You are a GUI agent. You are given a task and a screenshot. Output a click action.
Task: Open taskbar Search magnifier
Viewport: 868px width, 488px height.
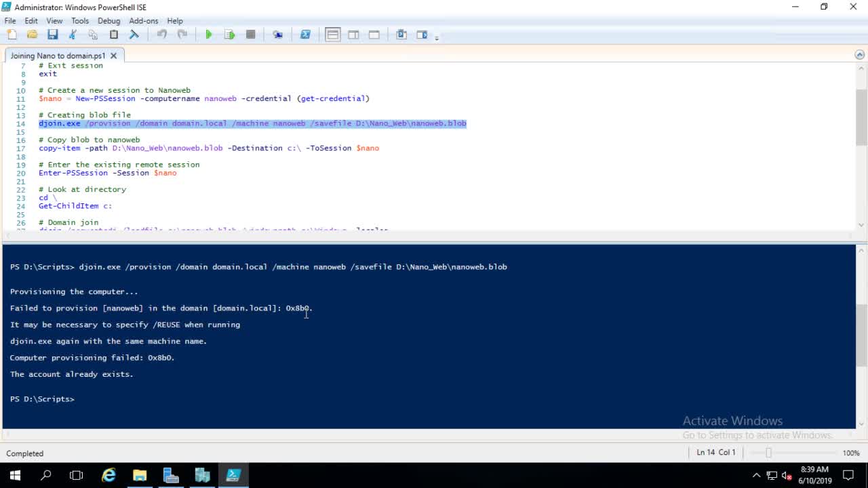pyautogui.click(x=46, y=475)
